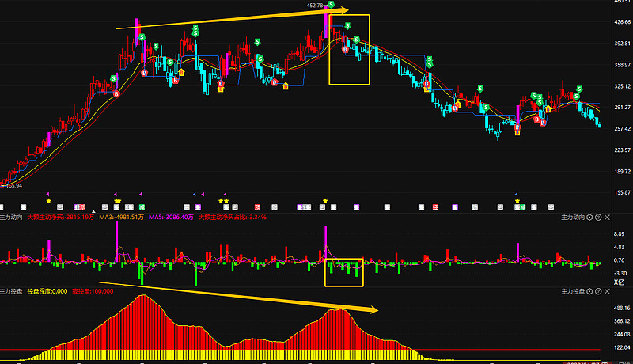Screen dimensions: 633x364
Task: Select the 大额主动净买 -3815.19万 readout
Action: (61, 218)
